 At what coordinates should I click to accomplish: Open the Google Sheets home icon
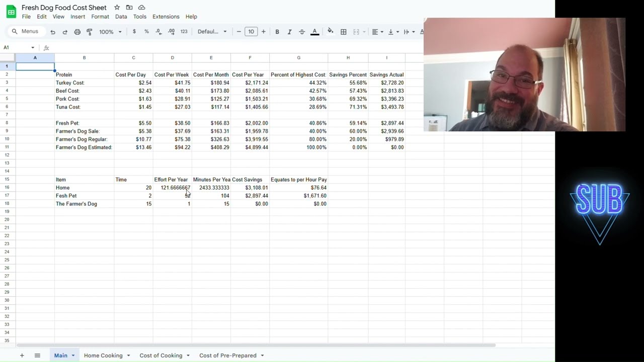pos(11,12)
